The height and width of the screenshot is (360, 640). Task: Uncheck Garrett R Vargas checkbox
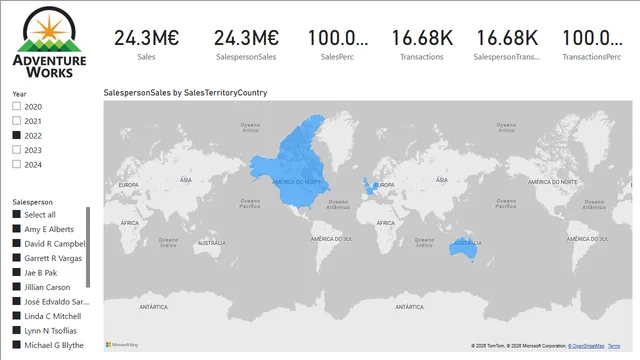[16, 258]
